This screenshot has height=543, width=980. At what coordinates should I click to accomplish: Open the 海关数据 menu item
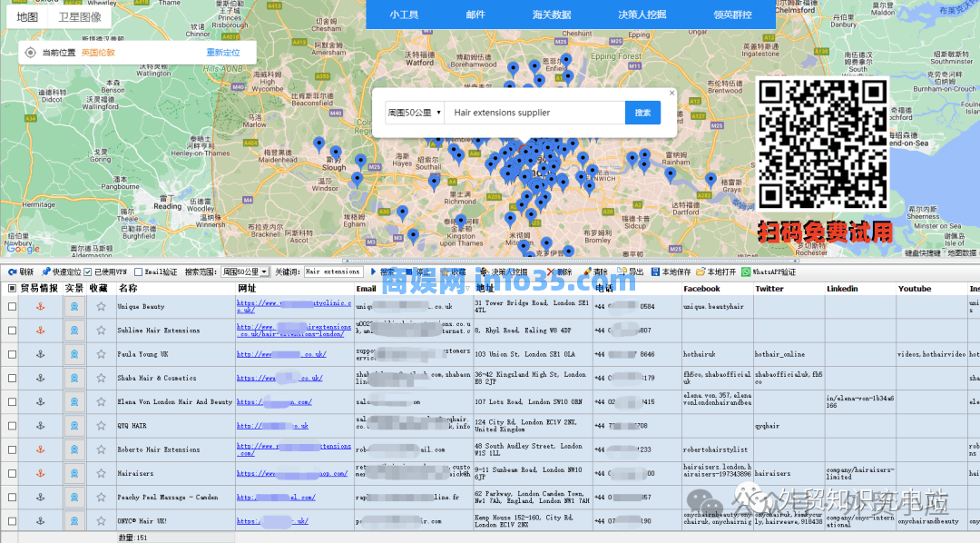point(551,15)
